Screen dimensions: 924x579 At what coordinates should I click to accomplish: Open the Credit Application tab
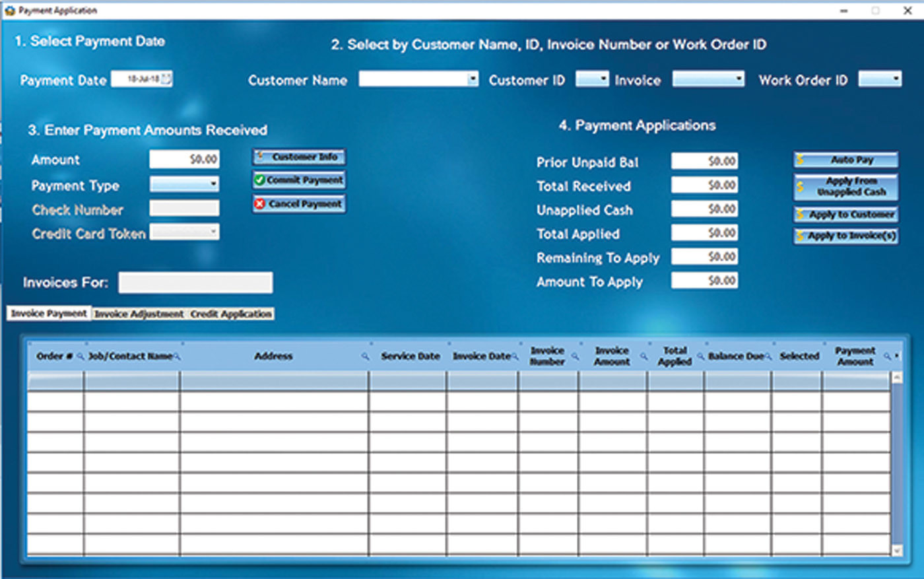(232, 314)
